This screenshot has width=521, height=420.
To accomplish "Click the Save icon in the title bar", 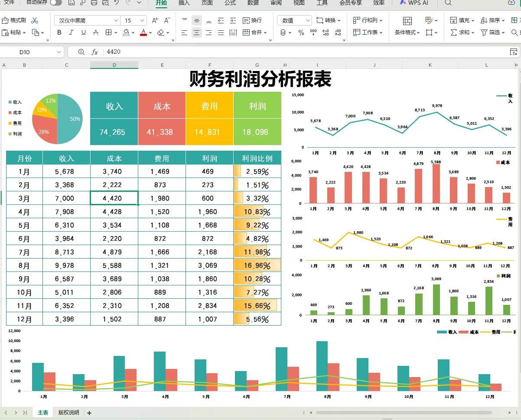I will (x=71, y=3).
